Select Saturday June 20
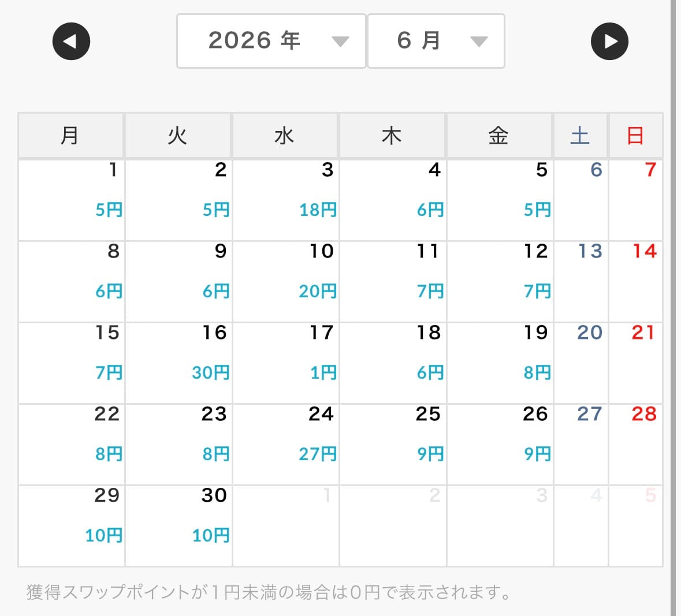This screenshot has width=681, height=616. point(580,363)
